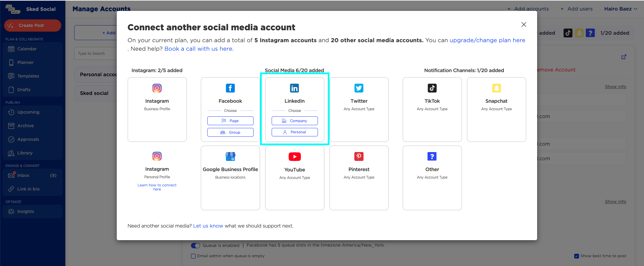Click the Sked Social logo icon

coord(13,9)
